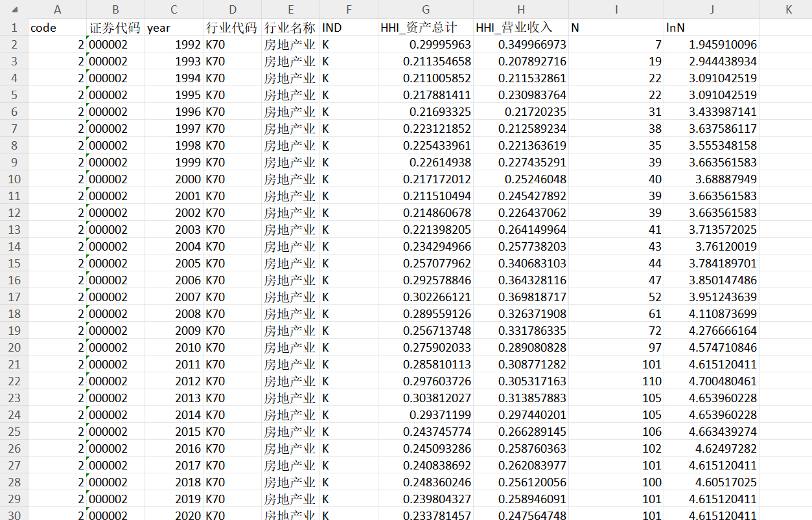
Task: Select cell with value 1.945910096
Action: point(712,45)
